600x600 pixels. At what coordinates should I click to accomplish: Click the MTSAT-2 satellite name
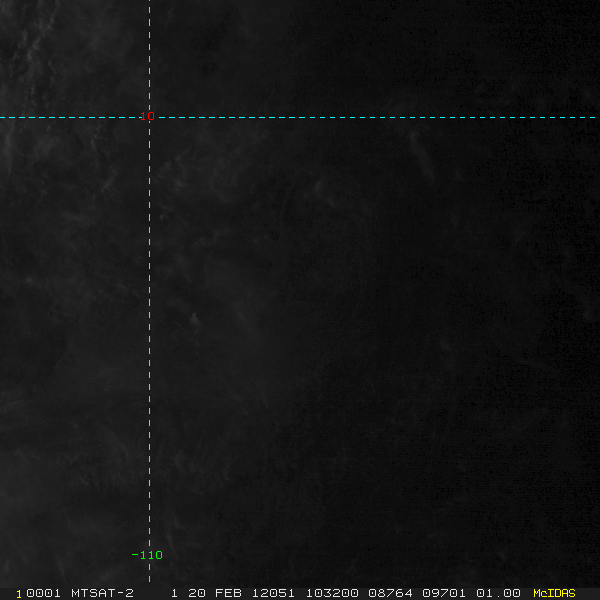[102, 593]
